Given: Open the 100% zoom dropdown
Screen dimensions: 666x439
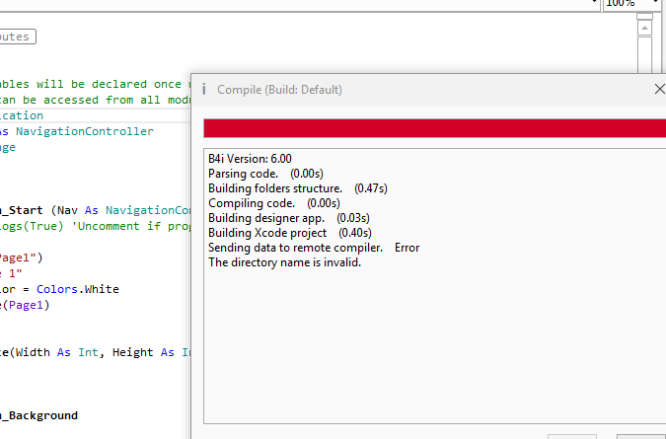Looking at the screenshot, I should pyautogui.click(x=630, y=4).
